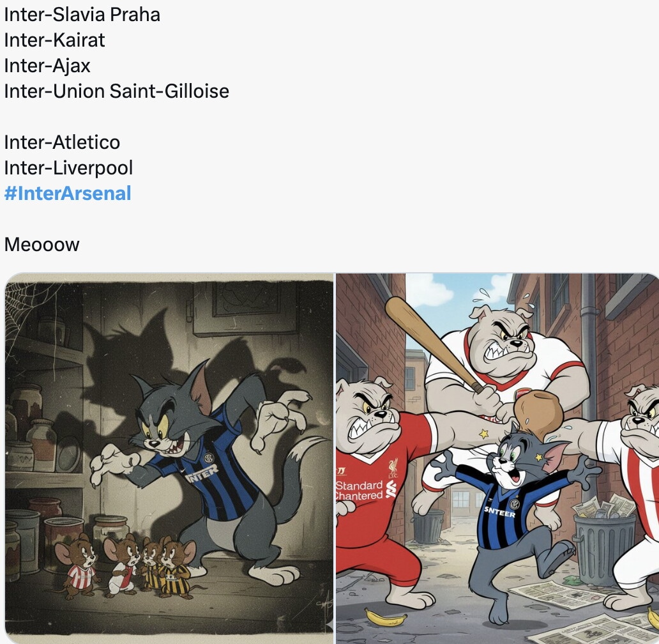Click the "Inter-Atletico" text line
Viewport: 659px width, 644px height.
click(x=62, y=142)
